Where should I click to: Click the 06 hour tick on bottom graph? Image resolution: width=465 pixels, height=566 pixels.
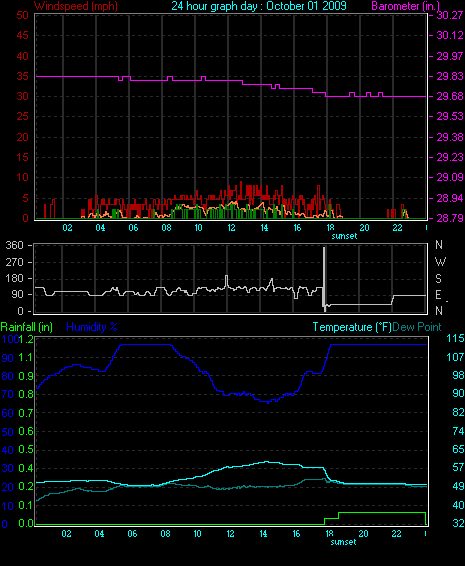coord(132,534)
